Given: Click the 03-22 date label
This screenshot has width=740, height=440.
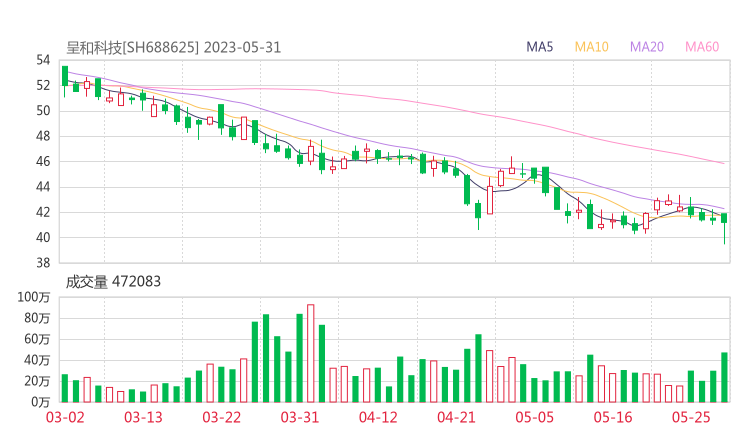Looking at the screenshot, I should coord(222,417).
